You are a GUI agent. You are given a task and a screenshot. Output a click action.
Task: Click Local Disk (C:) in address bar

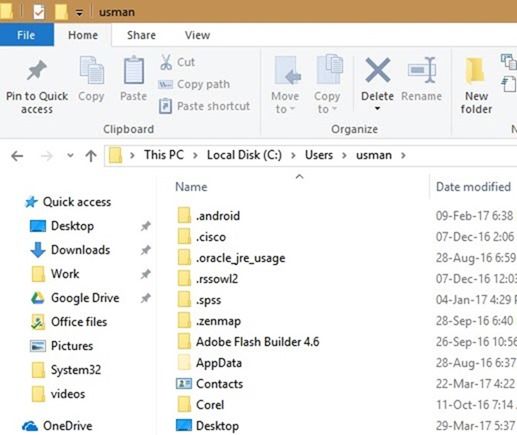[244, 155]
